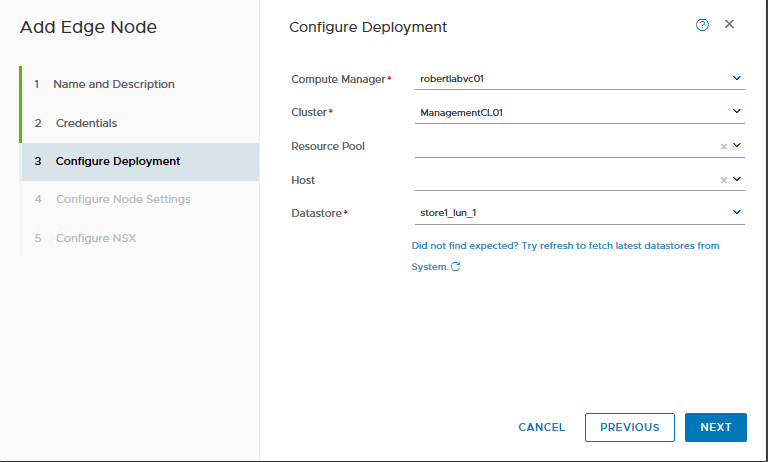Clear the Host field selection
768x462 pixels.
click(724, 180)
